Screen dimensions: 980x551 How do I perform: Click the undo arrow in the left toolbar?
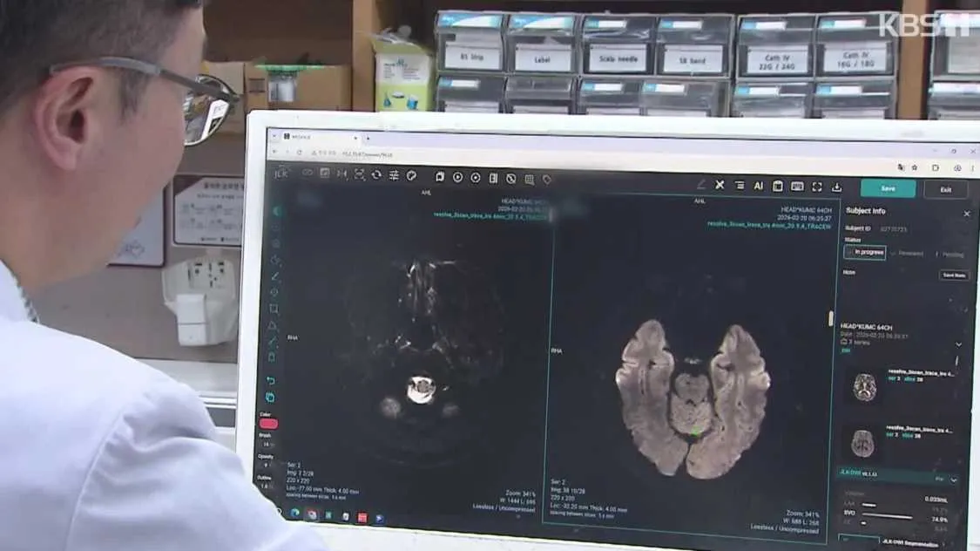(271, 381)
